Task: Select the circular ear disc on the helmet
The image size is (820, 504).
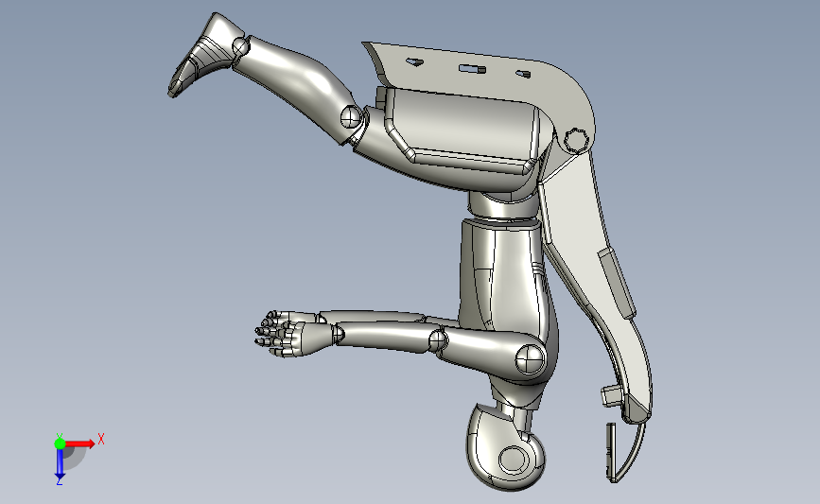Action: tap(513, 460)
